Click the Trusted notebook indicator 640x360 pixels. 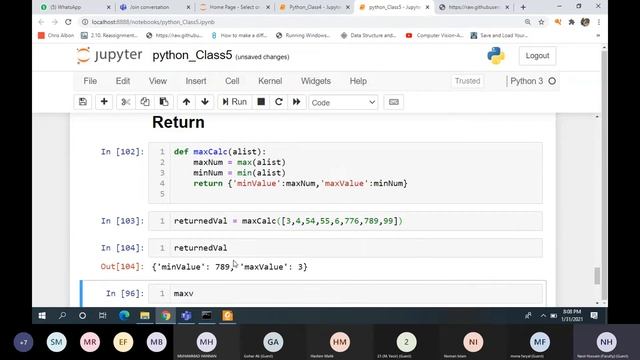click(x=467, y=81)
